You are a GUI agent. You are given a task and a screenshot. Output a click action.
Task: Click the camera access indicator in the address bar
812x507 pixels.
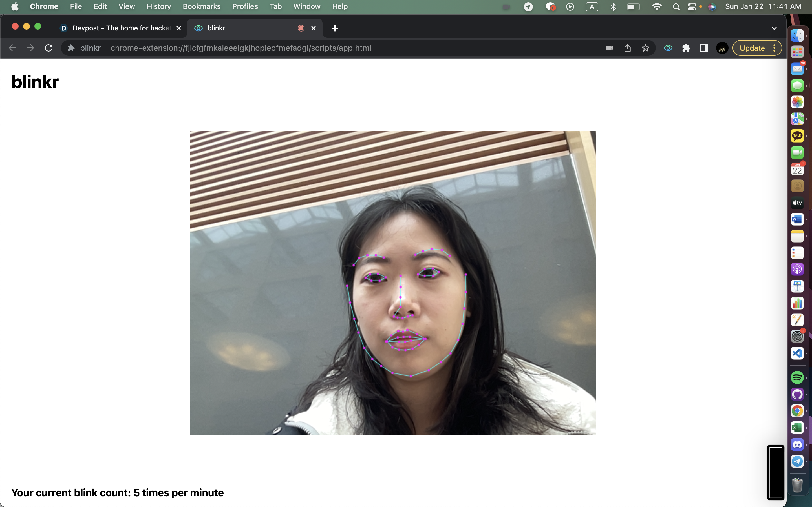click(x=609, y=48)
